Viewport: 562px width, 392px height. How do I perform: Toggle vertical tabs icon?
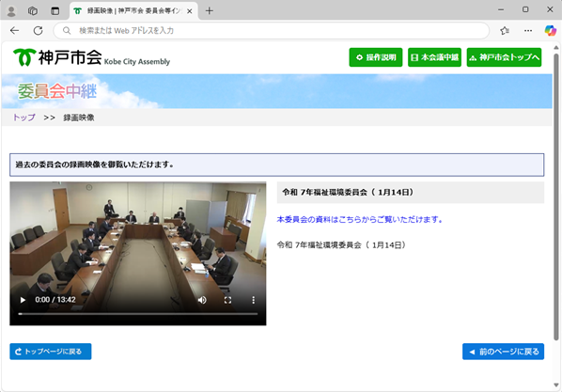click(x=55, y=11)
